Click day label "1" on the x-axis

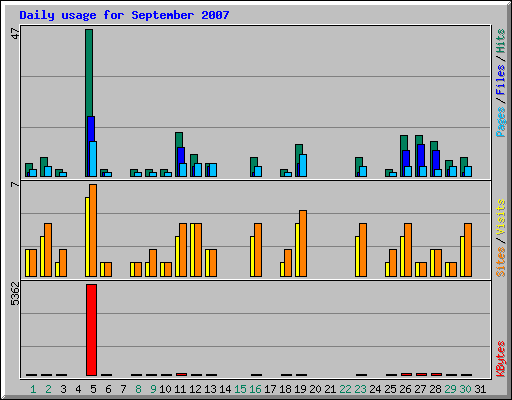click(33, 389)
